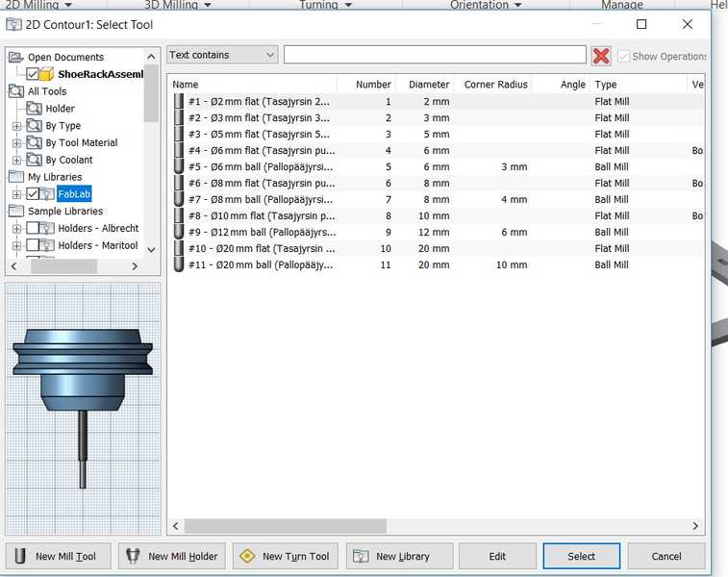Screen dimensions: 728x577
Task: Click the FabLab library icon
Action: [x=47, y=193]
